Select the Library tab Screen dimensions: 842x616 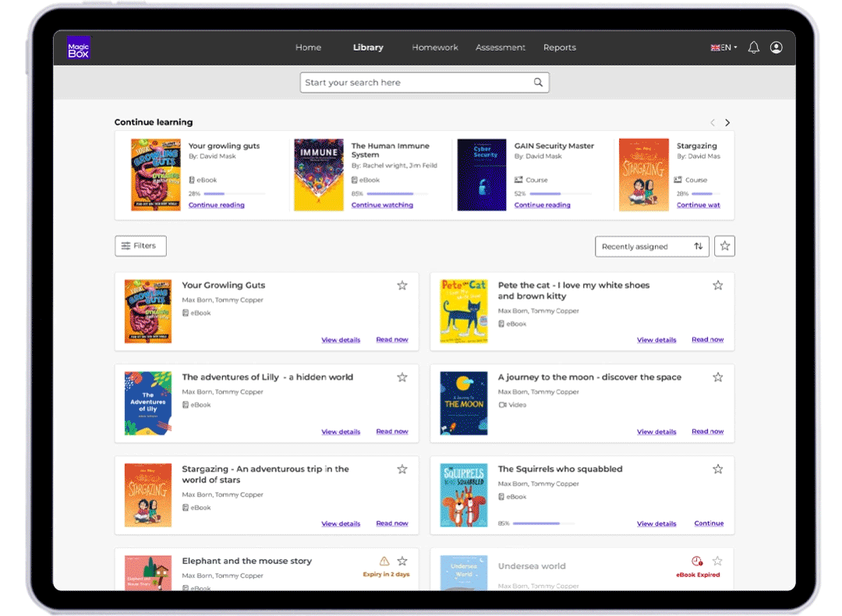tap(368, 48)
